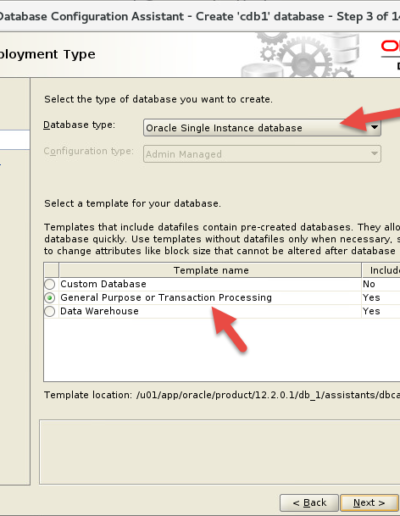Click the 'Data Warehouse' row text
The height and width of the screenshot is (516, 400).
point(99,311)
